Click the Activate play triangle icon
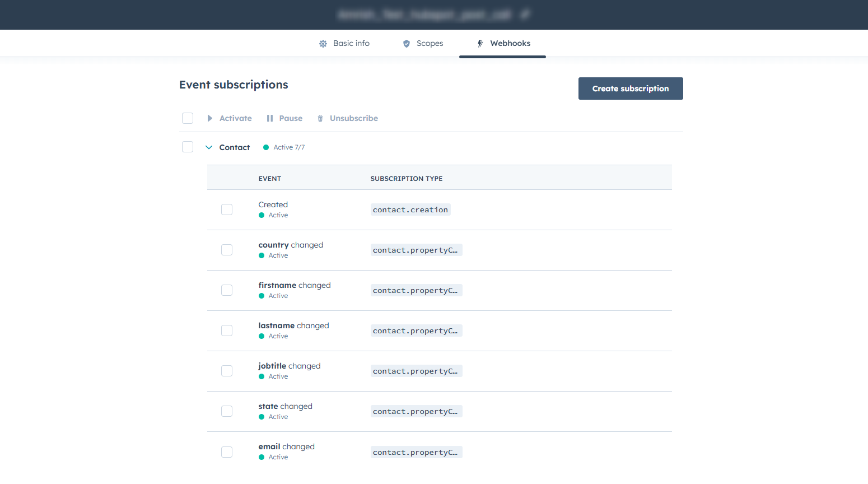This screenshot has height=484, width=868. click(x=210, y=118)
